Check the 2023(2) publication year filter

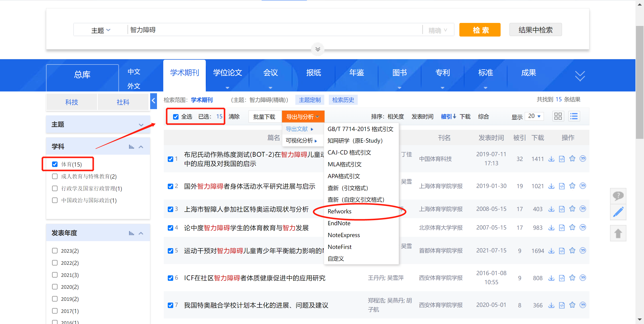[x=55, y=251]
